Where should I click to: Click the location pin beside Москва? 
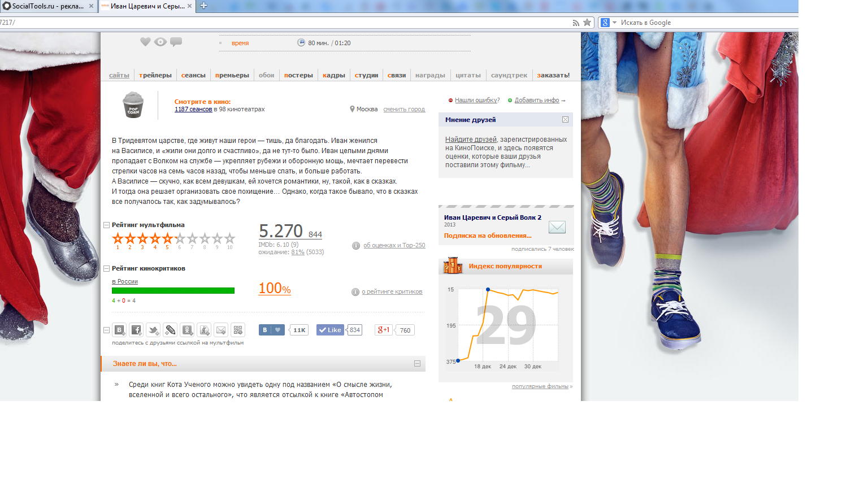(x=352, y=109)
